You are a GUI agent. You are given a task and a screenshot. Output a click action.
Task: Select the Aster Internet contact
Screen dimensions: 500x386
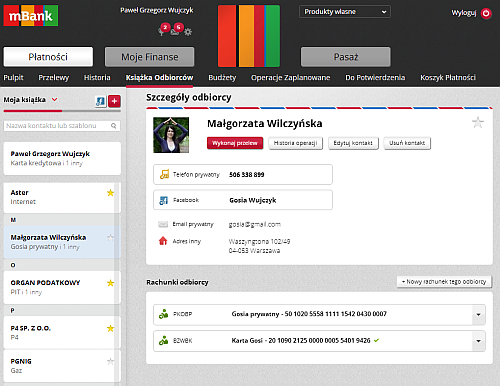(62, 197)
